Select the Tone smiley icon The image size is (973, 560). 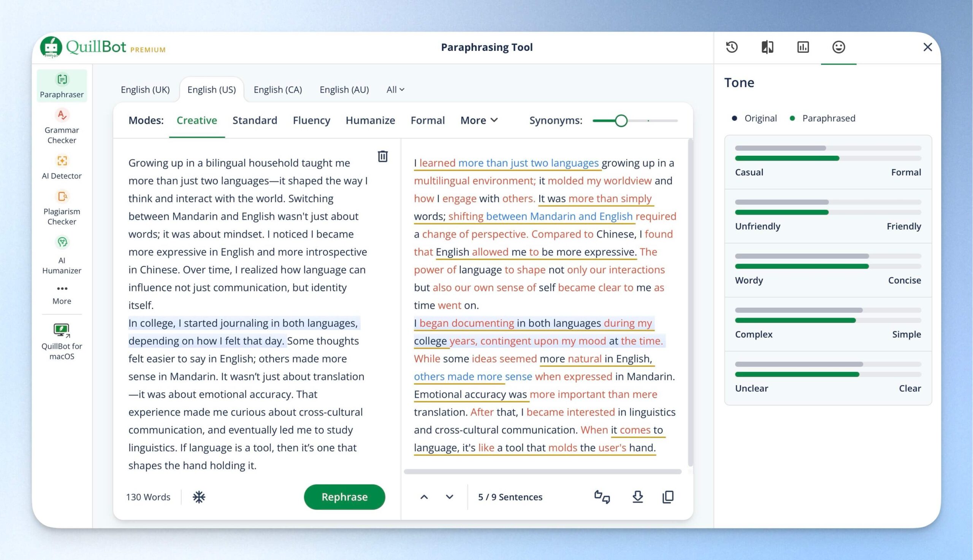pyautogui.click(x=838, y=47)
